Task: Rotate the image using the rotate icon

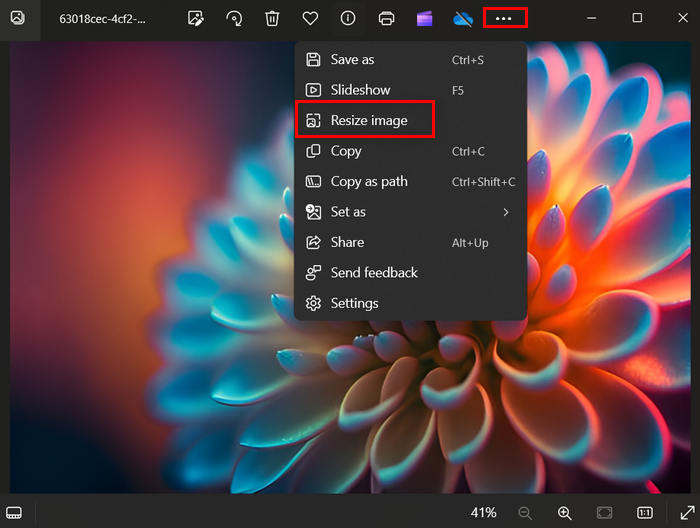Action: 234,18
